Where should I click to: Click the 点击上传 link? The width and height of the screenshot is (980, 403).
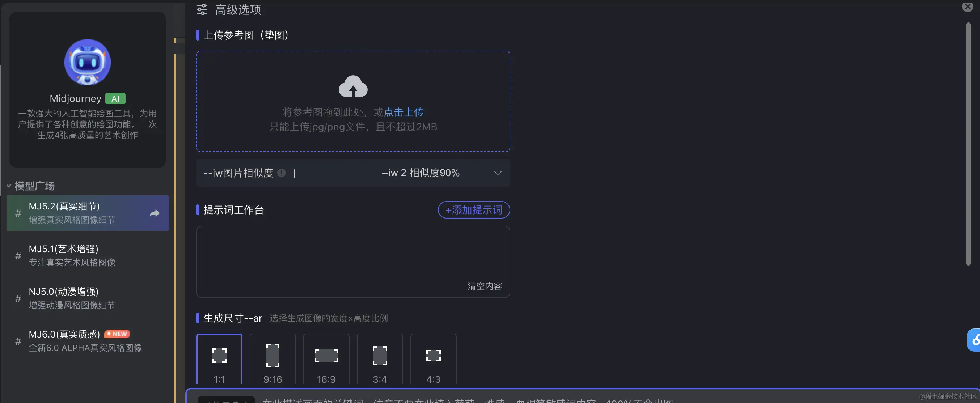click(403, 112)
